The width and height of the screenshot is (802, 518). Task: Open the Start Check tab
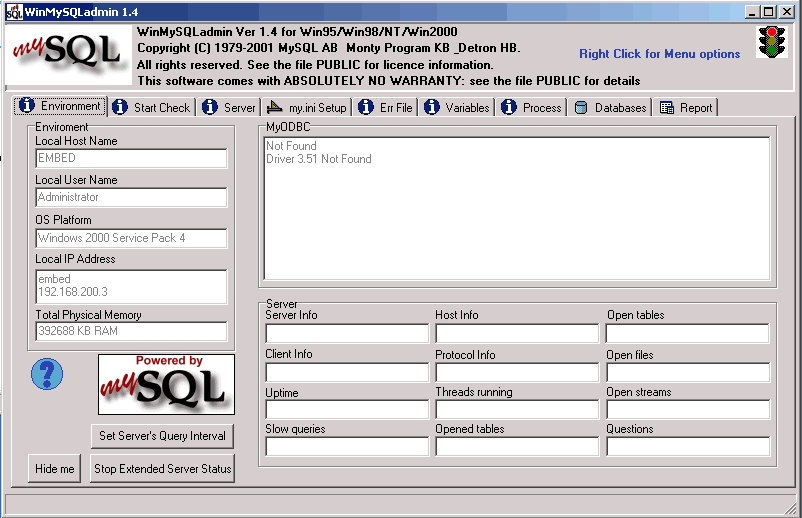point(151,107)
